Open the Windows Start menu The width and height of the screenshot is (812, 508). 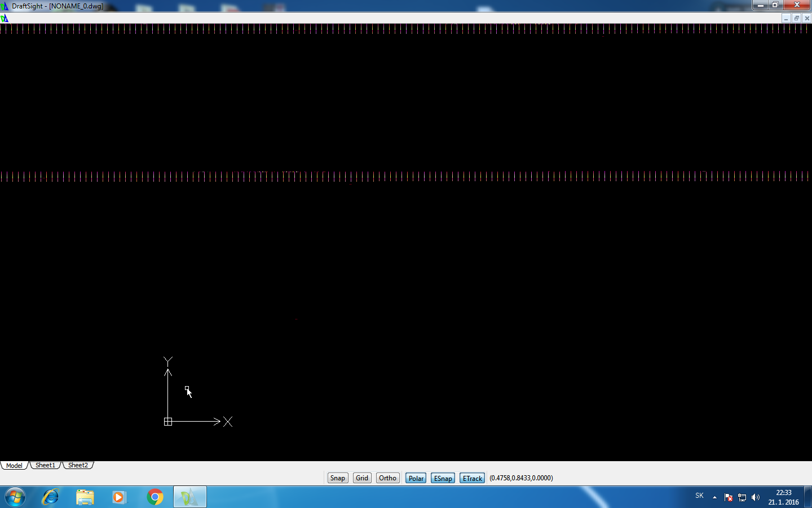tap(15, 497)
